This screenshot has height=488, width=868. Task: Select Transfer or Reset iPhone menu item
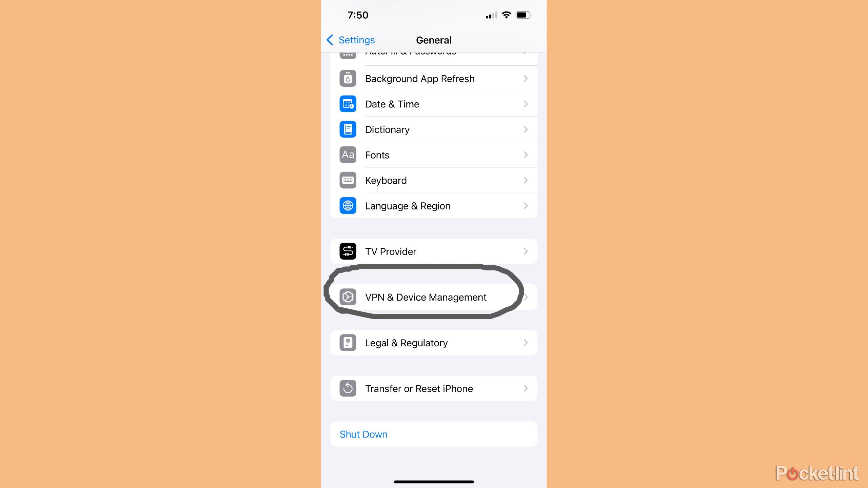coord(434,388)
